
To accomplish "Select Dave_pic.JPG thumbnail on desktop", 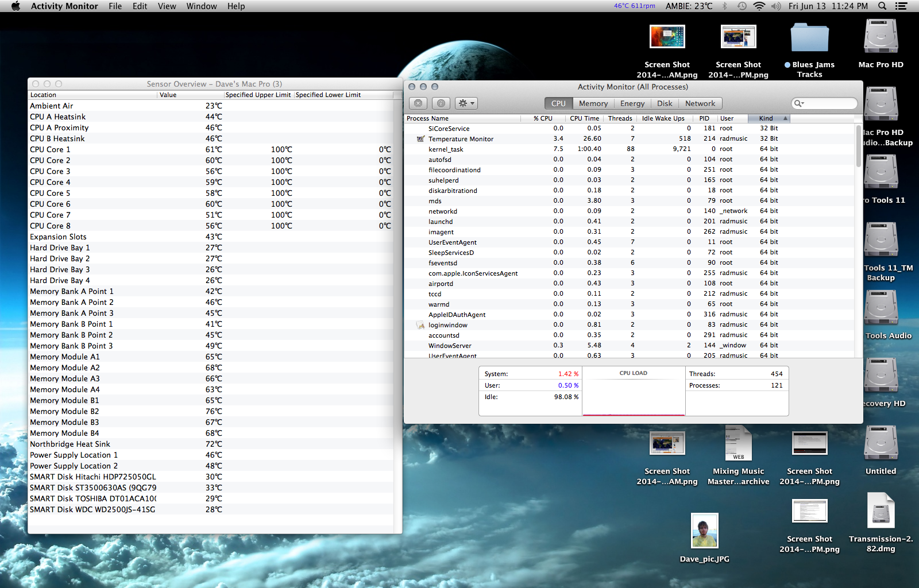I will pos(704,530).
